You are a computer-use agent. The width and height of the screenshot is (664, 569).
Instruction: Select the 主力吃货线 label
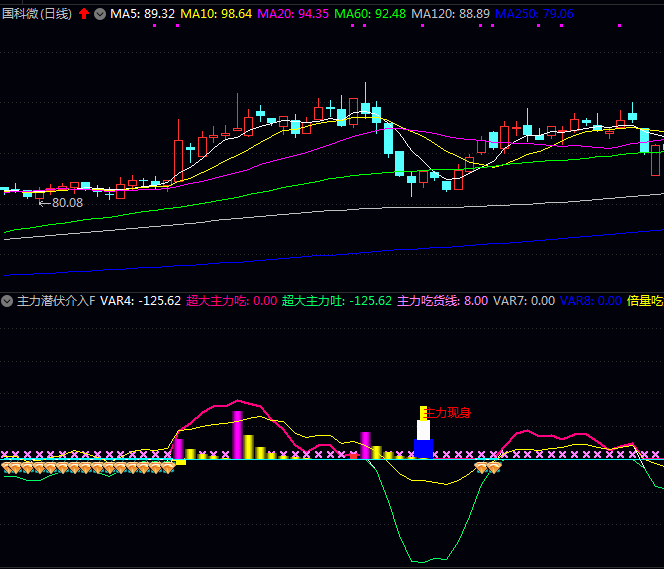442,300
